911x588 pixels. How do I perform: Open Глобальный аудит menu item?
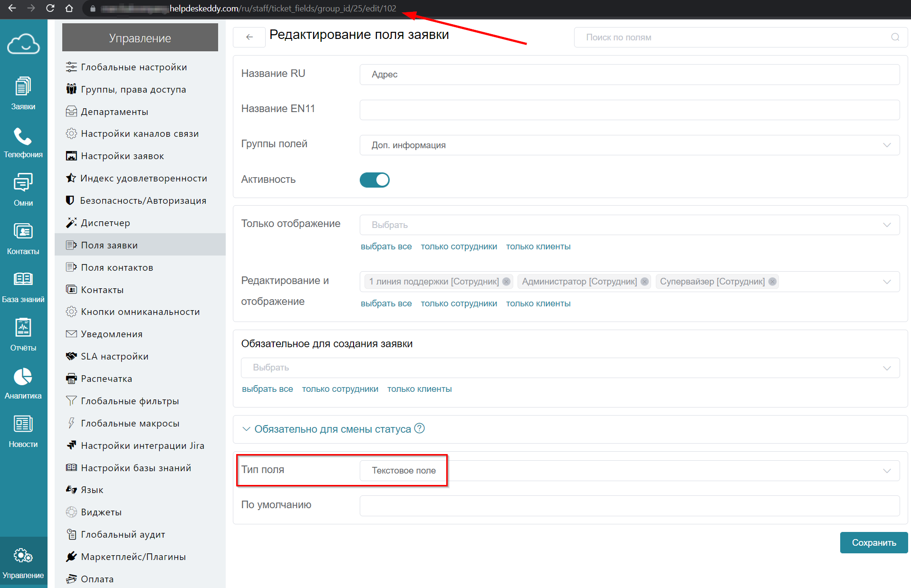click(140, 534)
